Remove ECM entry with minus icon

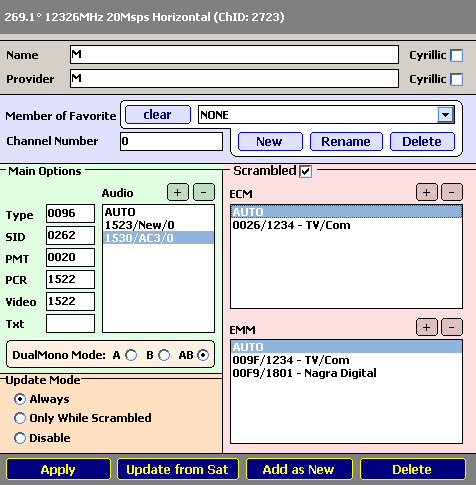click(452, 192)
